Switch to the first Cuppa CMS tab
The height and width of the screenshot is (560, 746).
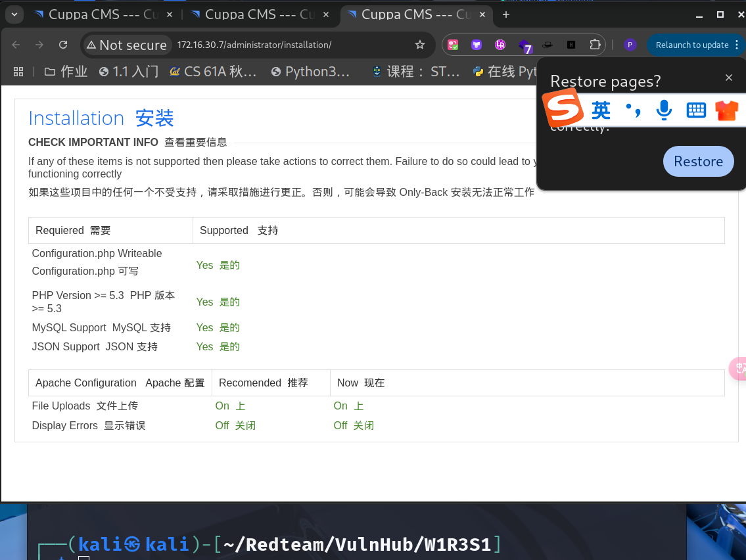click(103, 14)
